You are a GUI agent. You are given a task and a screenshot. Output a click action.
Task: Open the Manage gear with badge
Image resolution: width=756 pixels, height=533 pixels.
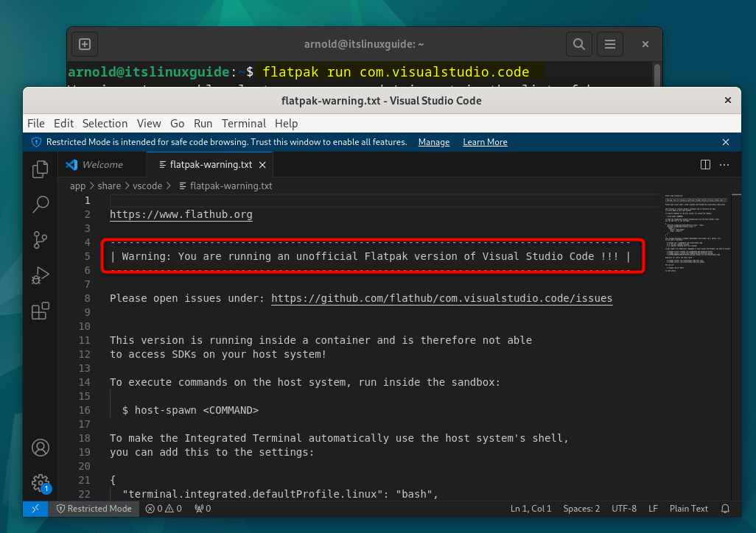point(40,483)
